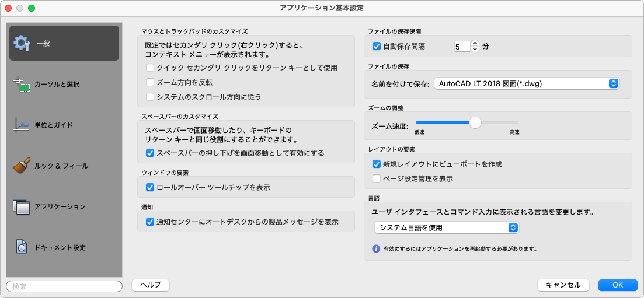Select the アプリケーション windows icon
Screen dimensions: 644x298
click(22, 206)
